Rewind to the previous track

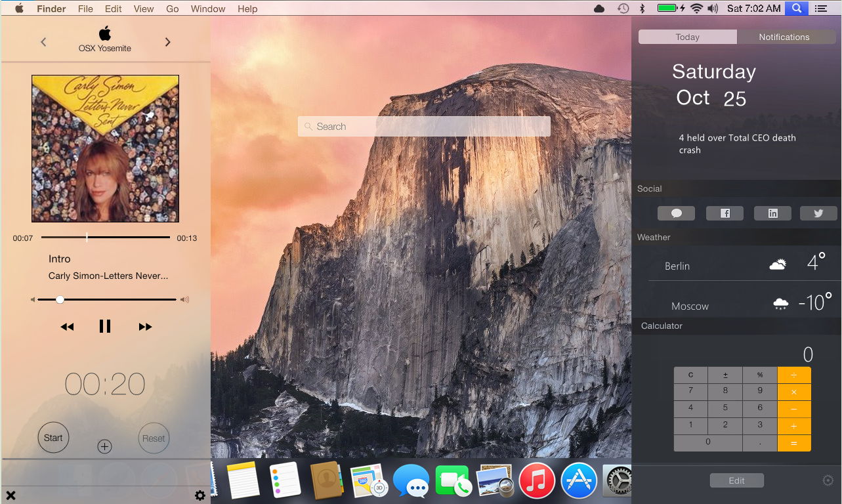[67, 327]
